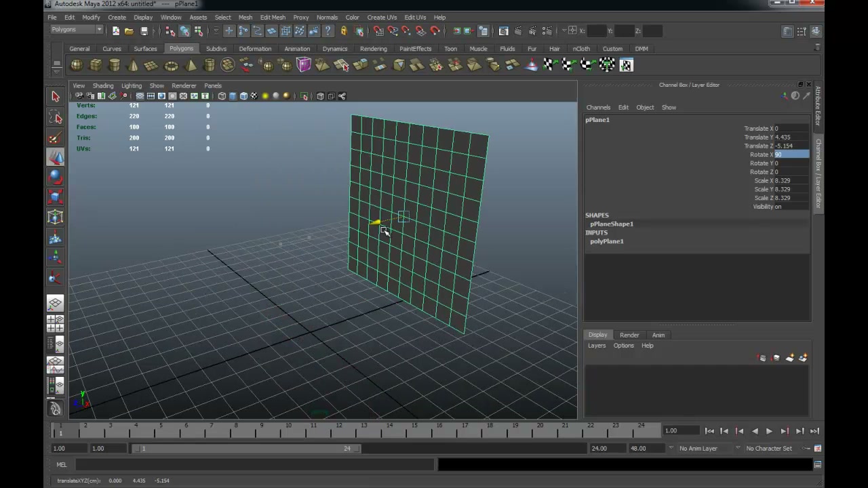868x488 pixels.
Task: Click the Save Scene floppy icon
Action: [x=144, y=30]
